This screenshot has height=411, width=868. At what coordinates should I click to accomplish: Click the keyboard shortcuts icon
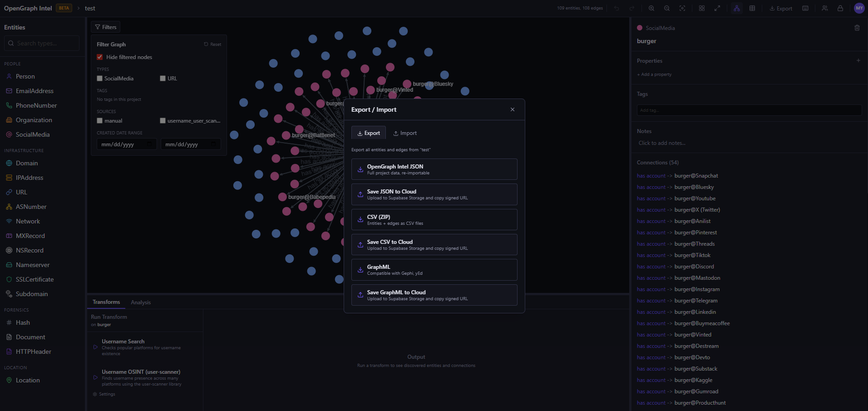tap(805, 8)
